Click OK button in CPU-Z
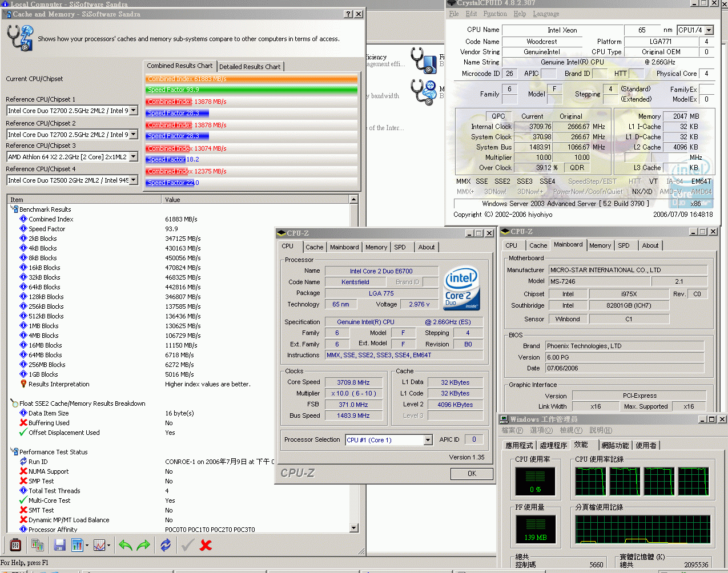Screen dimensions: 728x573 pos(472,474)
